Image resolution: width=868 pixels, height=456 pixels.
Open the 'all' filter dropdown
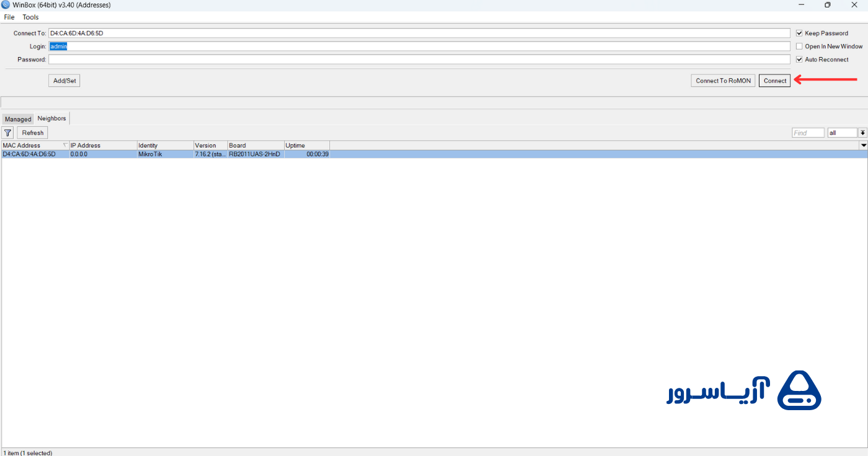pyautogui.click(x=862, y=133)
